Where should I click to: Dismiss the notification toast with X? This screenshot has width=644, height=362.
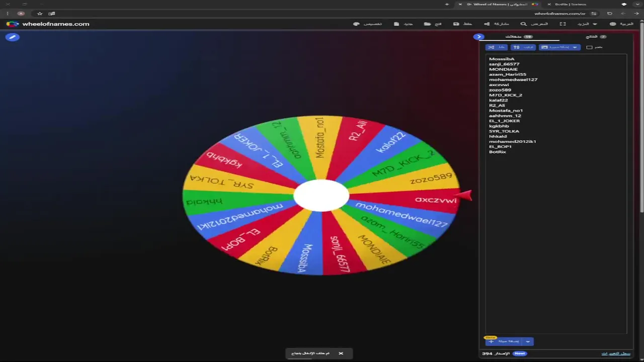341,353
